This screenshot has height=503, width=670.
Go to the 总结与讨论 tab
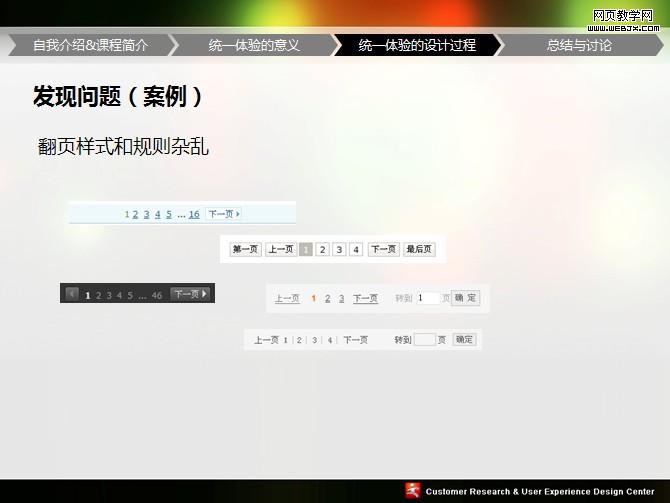pos(579,45)
